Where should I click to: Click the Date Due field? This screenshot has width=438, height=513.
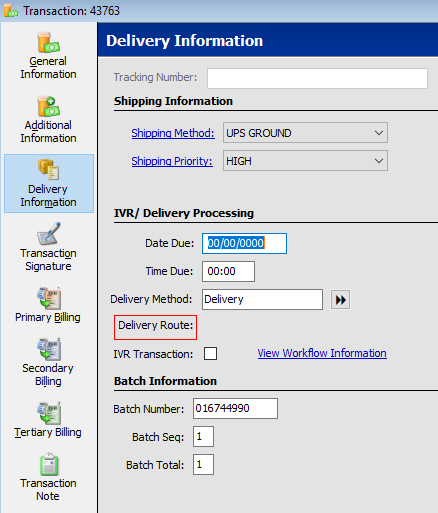point(244,243)
